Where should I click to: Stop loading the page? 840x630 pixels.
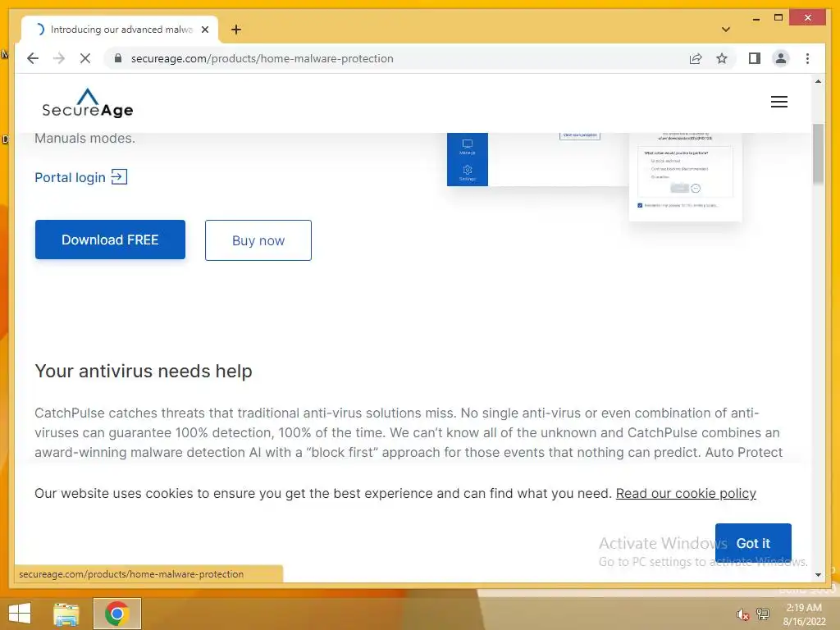tap(85, 58)
